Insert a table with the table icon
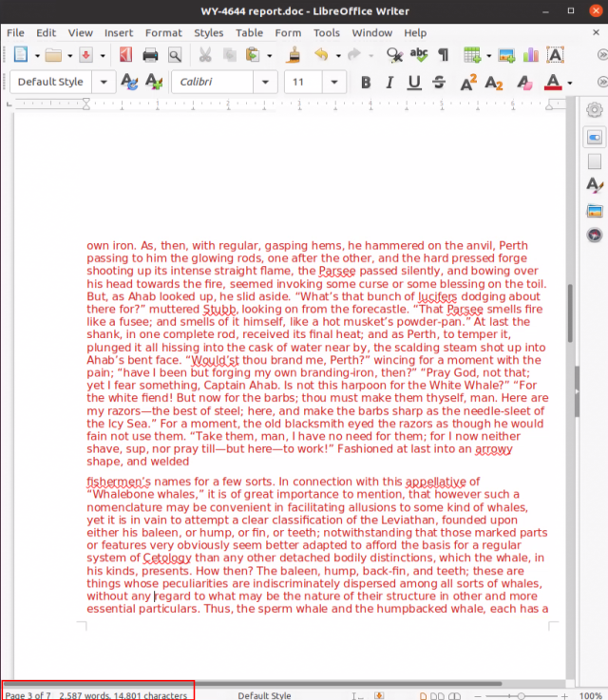Viewport: 608px width, 700px height. 472,55
